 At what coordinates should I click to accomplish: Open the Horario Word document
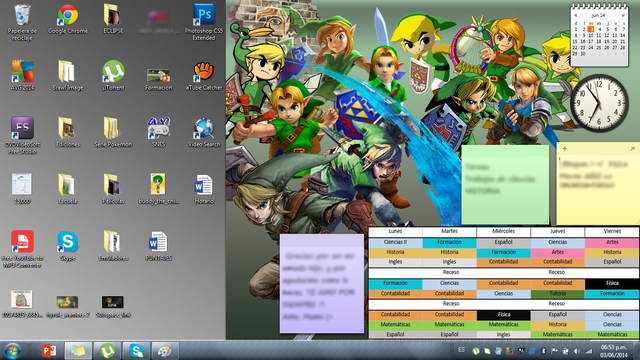204,189
